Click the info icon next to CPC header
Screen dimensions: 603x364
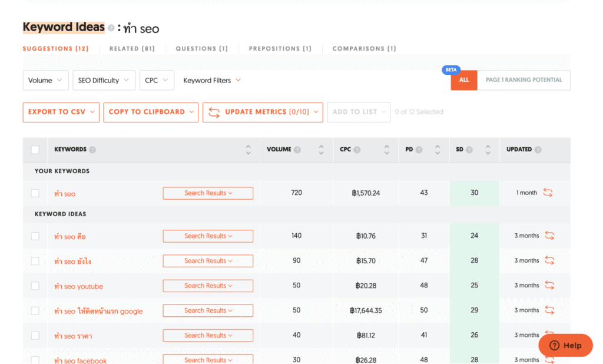pyautogui.click(x=358, y=150)
